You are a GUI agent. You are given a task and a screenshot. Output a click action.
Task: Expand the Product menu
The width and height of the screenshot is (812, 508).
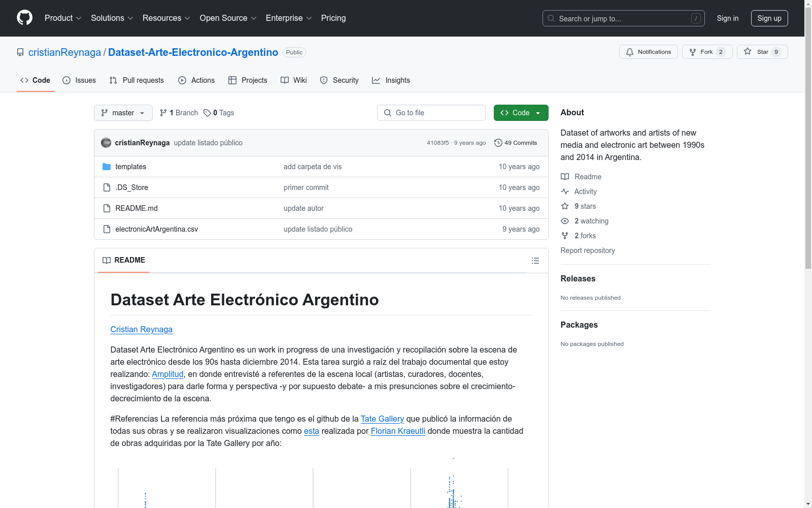tap(63, 18)
